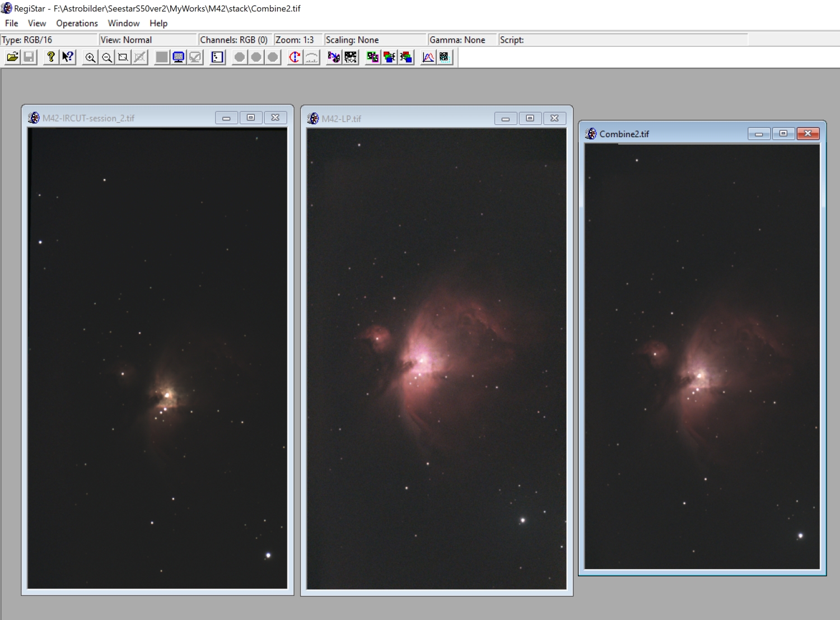Viewport: 840px width, 620px height.
Task: Click the blue monitor display icon
Action: pyautogui.click(x=179, y=57)
